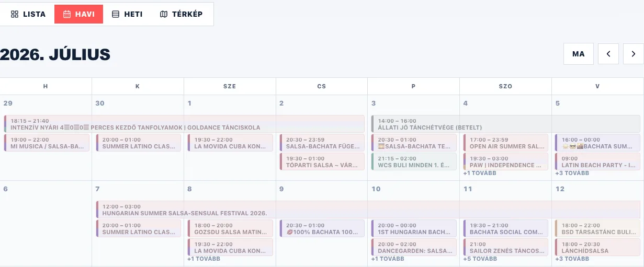Image resolution: width=644 pixels, height=267 pixels.
Task: Open 100% Bachata event on July 9
Action: (322, 228)
